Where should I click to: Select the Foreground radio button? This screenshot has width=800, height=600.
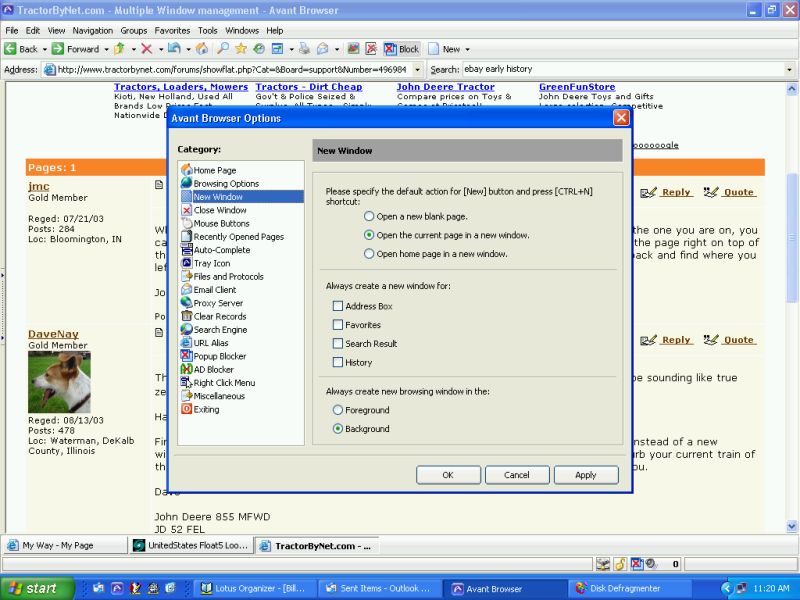(x=337, y=410)
